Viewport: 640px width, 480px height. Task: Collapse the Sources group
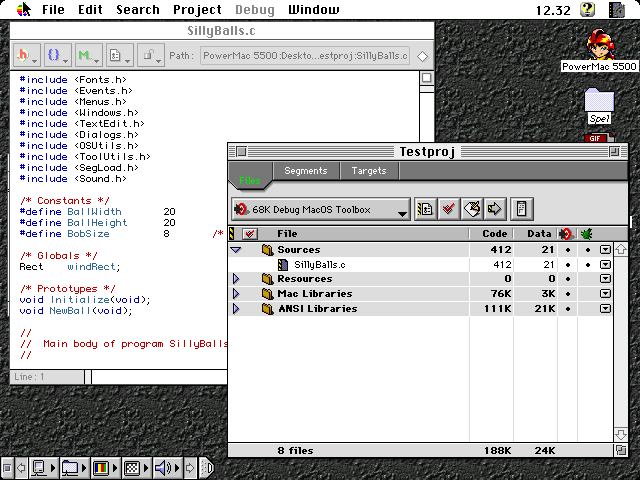pyautogui.click(x=236, y=250)
